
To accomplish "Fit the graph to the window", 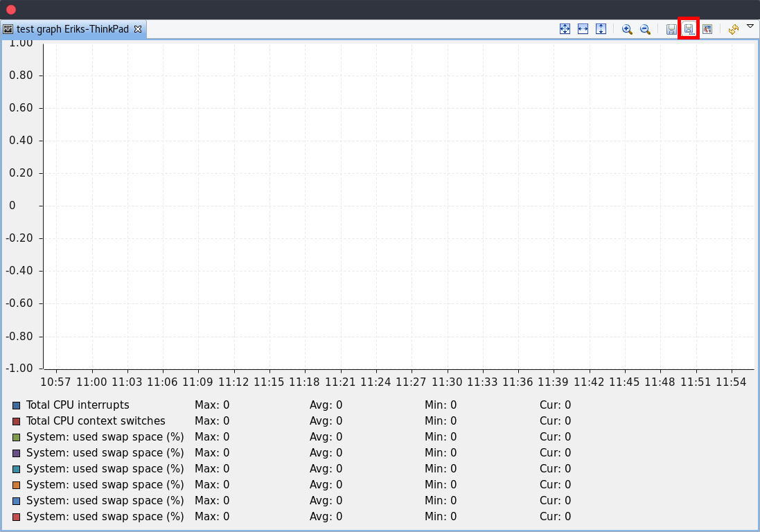I will click(x=565, y=28).
